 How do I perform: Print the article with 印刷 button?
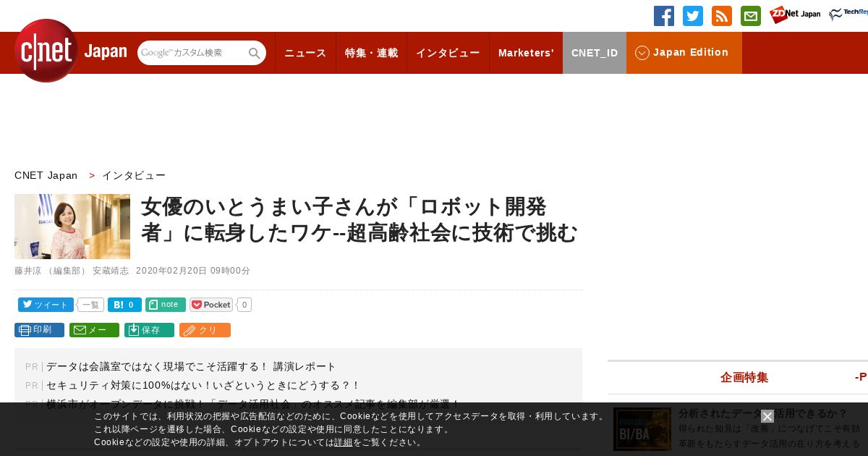click(39, 330)
